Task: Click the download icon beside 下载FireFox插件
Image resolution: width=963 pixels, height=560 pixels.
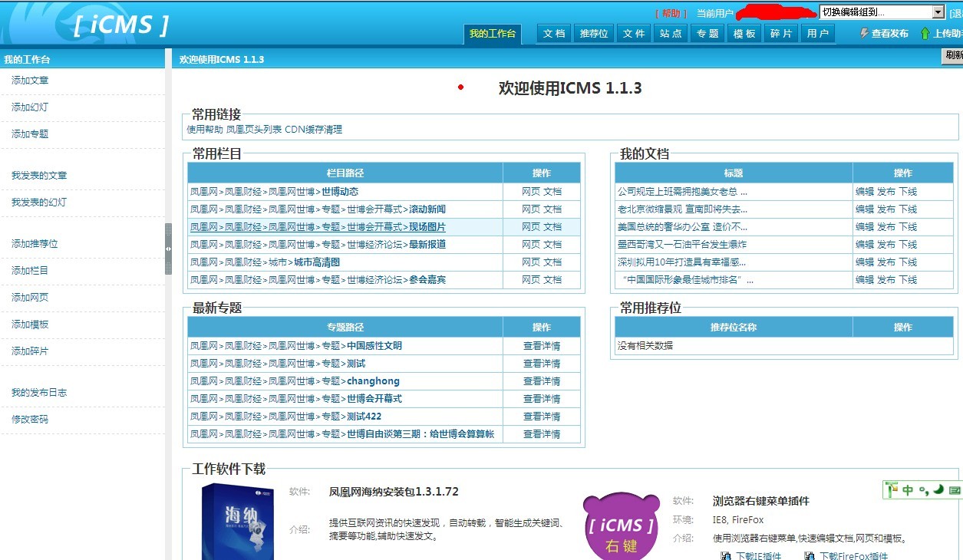Action: (810, 555)
